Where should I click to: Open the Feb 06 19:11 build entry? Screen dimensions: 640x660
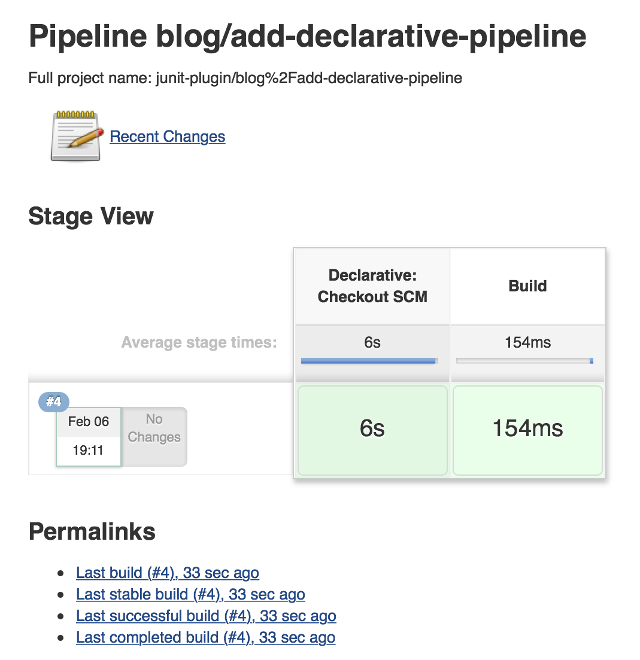tap(88, 436)
